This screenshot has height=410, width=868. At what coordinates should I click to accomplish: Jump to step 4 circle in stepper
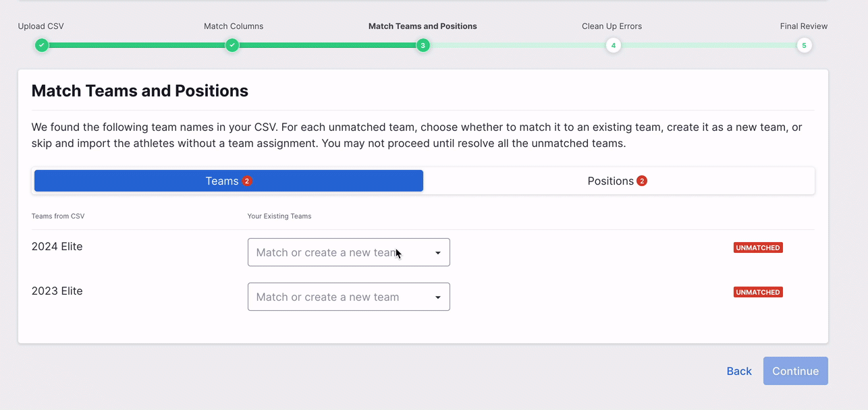(x=613, y=45)
